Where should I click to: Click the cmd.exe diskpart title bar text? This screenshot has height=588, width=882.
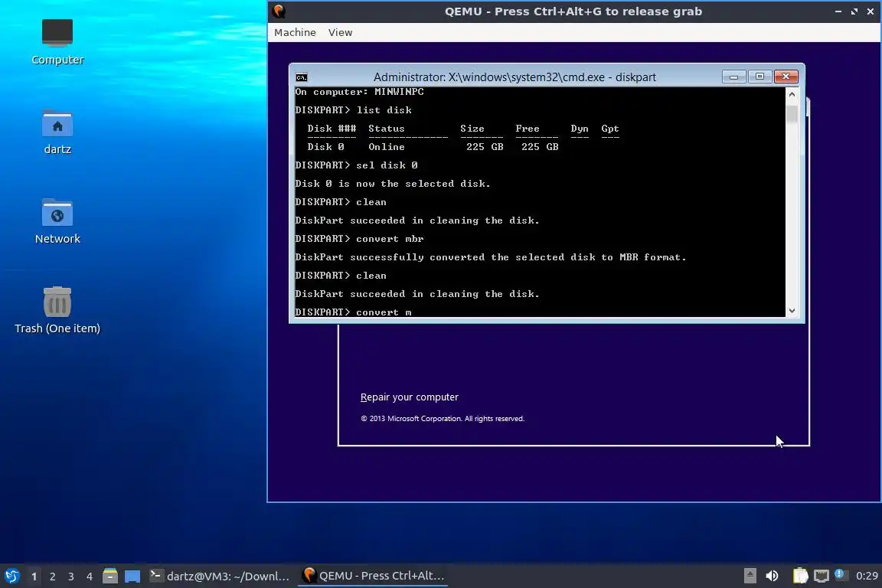coord(514,77)
